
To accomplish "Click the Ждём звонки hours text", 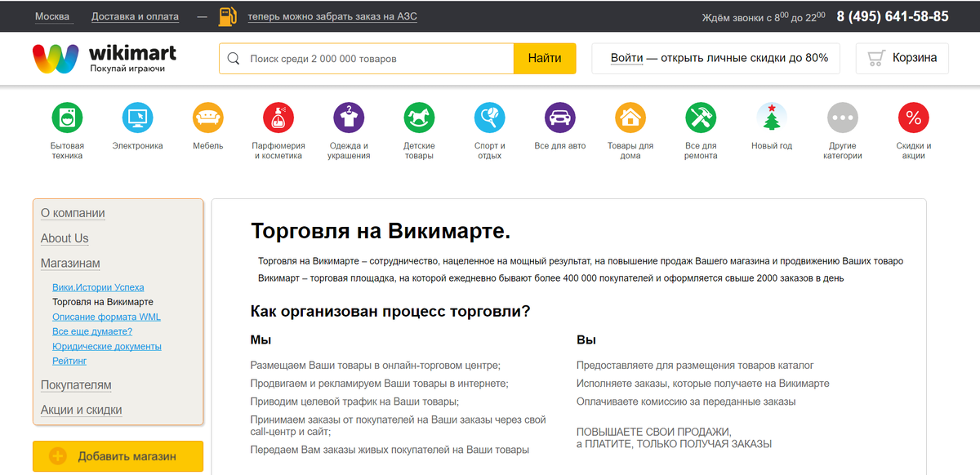I will 764,16.
